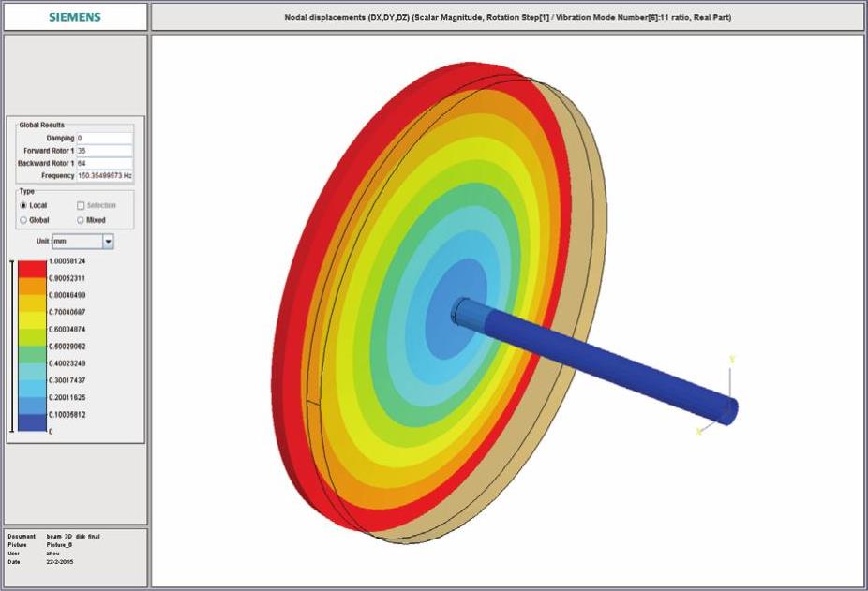Click the XYZ coordinate axis triad
Screen dimensions: 868x591
721,403
